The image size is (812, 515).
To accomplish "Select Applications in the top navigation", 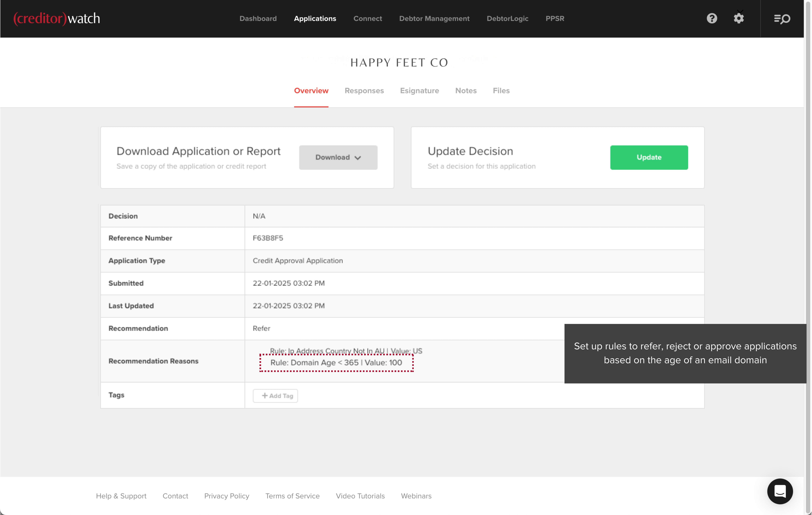I will tap(315, 19).
